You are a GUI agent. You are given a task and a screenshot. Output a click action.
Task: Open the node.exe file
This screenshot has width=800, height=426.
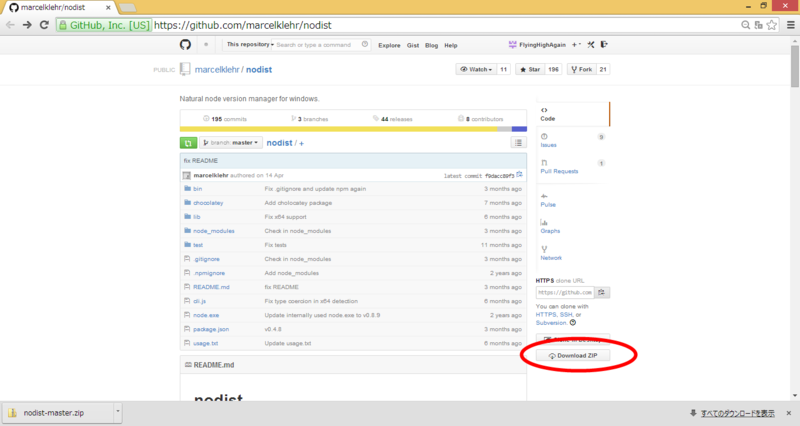[x=206, y=315]
